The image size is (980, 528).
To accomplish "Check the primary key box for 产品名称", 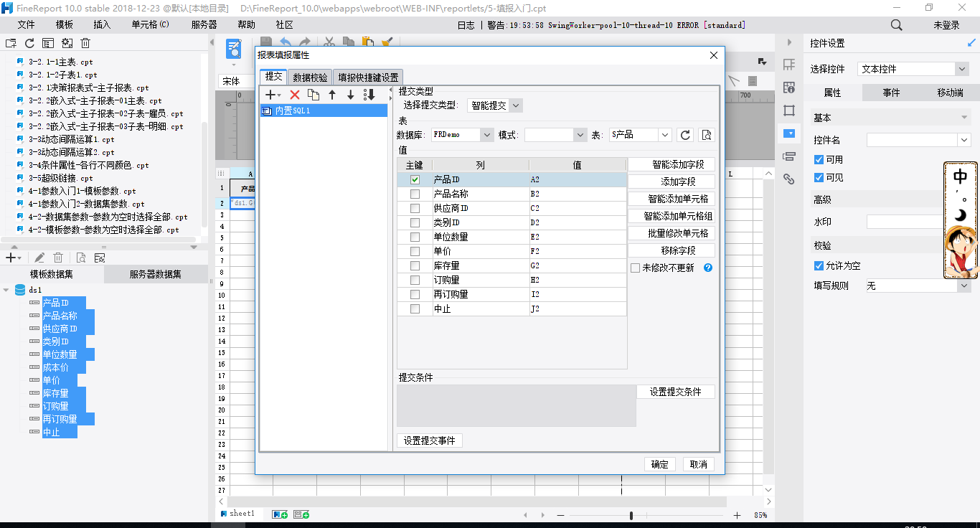I will tap(415, 194).
